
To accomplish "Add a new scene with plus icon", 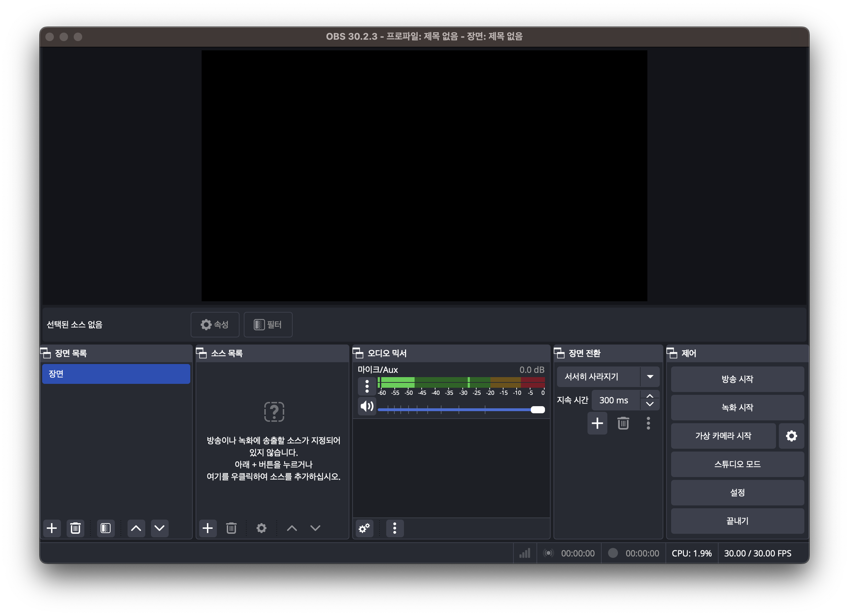I will tap(52, 528).
